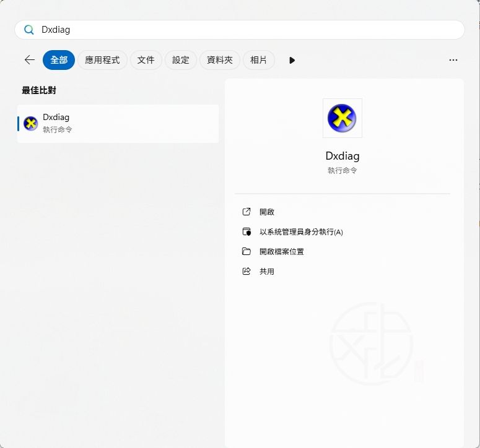Image resolution: width=480 pixels, height=448 pixels.
Task: Show more filters with the play arrow
Action: pyautogui.click(x=292, y=60)
